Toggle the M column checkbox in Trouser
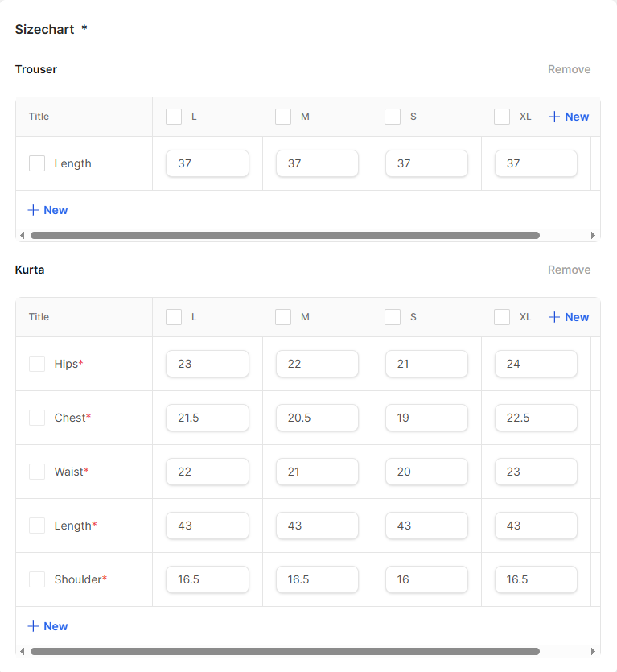 point(283,117)
